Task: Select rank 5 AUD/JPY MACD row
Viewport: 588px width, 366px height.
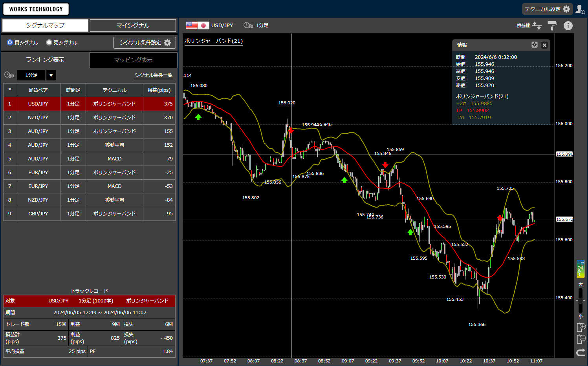Action: tap(89, 159)
